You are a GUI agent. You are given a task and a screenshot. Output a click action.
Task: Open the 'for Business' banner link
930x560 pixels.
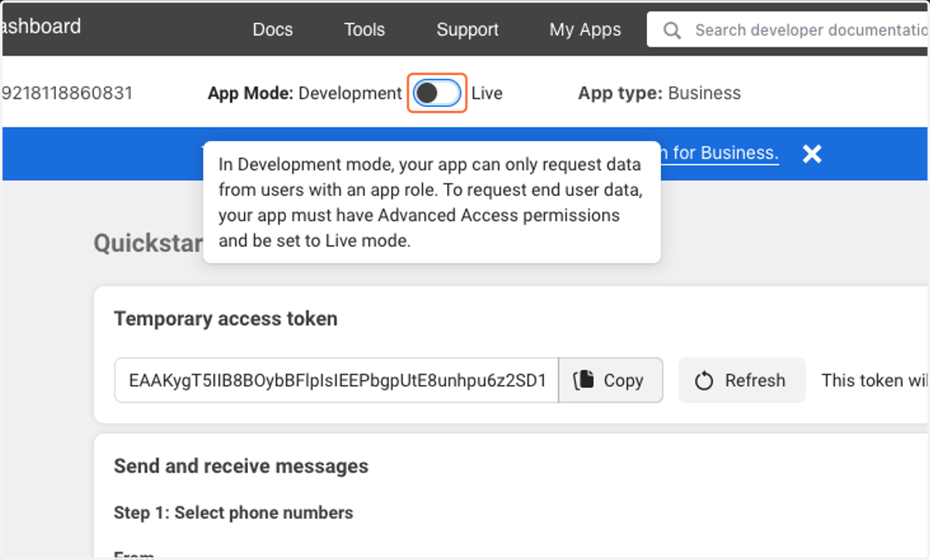point(719,153)
